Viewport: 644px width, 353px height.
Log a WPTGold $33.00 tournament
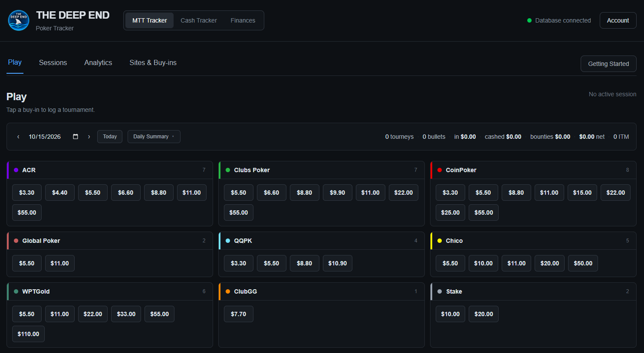coord(126,314)
